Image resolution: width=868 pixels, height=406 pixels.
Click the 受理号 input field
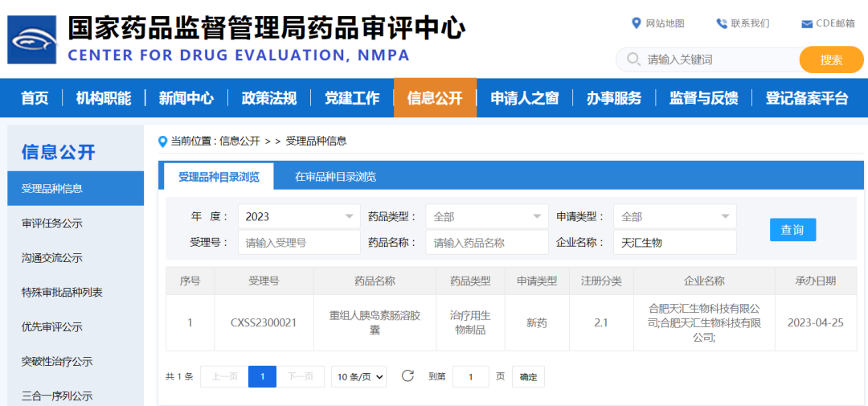(299, 242)
